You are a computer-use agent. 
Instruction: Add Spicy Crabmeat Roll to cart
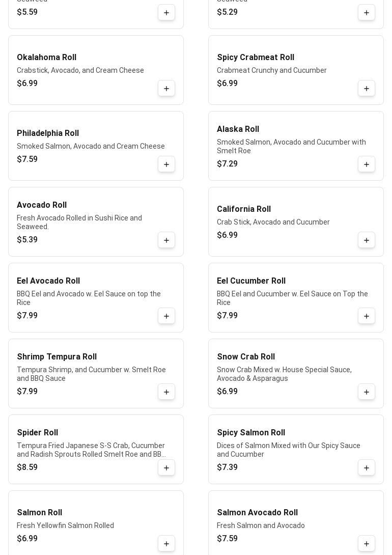[367, 89]
